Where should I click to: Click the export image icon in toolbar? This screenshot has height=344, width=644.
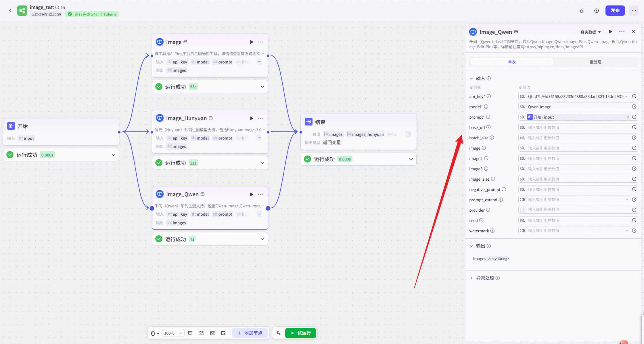pyautogui.click(x=212, y=333)
